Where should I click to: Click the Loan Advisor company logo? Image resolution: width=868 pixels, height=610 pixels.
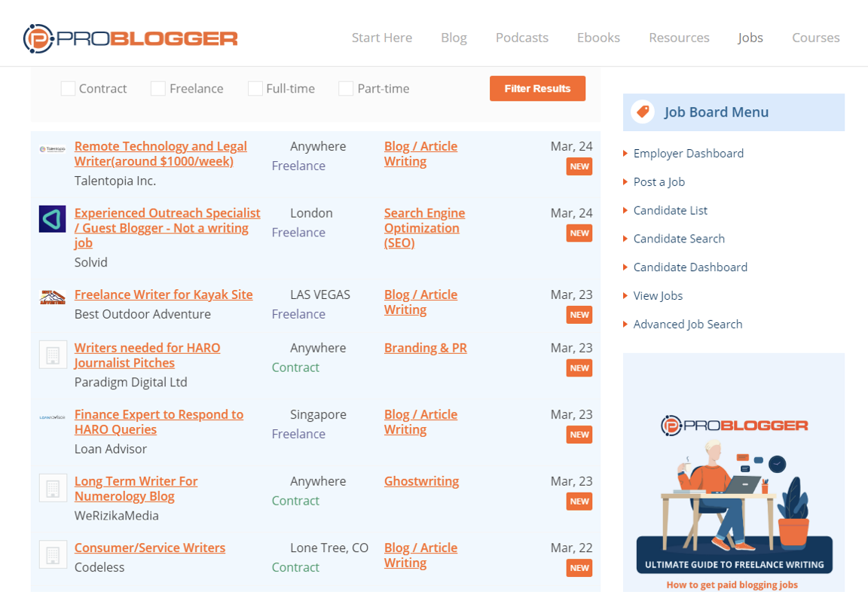coord(53,417)
